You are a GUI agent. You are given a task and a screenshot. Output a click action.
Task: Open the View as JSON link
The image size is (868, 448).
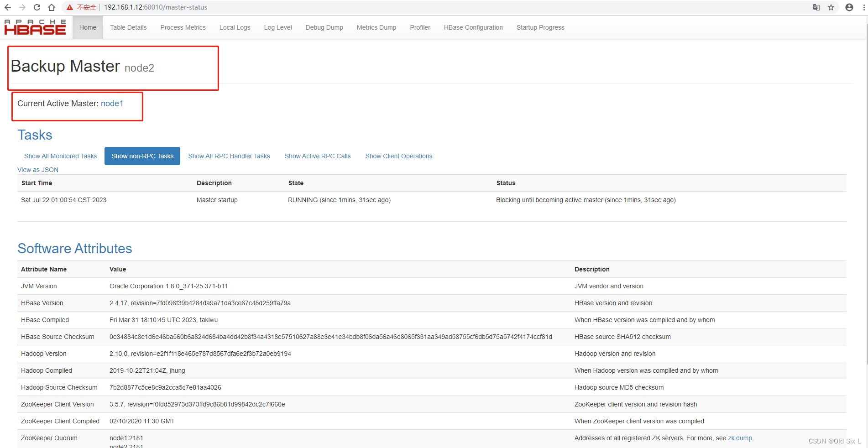pyautogui.click(x=38, y=170)
